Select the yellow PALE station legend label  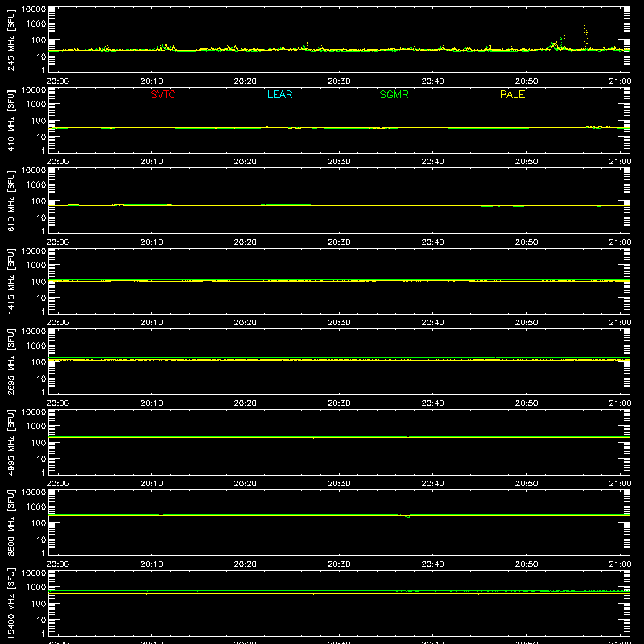512,94
